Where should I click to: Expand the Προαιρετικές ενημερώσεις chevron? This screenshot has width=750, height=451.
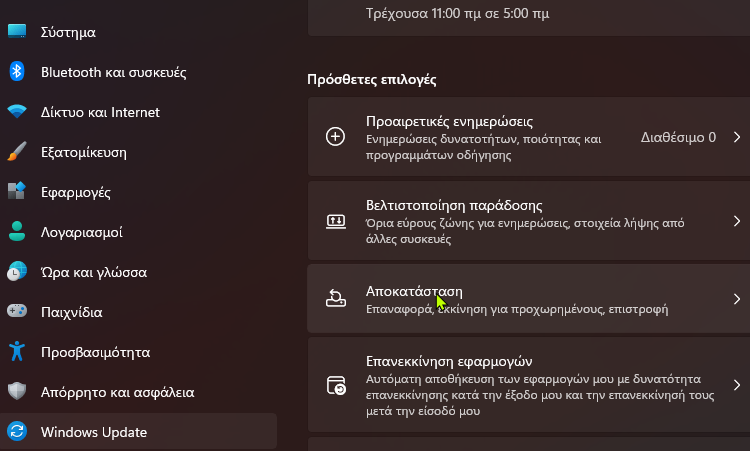(737, 137)
